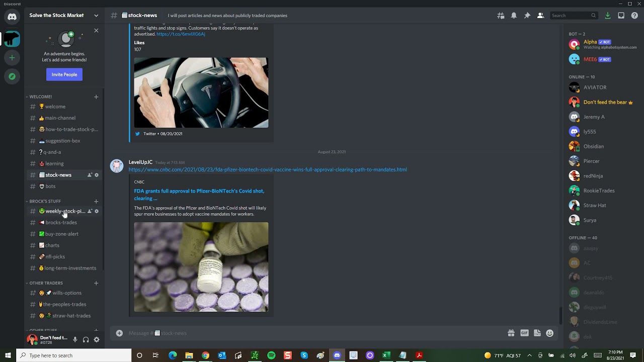The image size is (644, 362).
Task: Collapse the OTHER TRADERS category
Action: (46, 283)
